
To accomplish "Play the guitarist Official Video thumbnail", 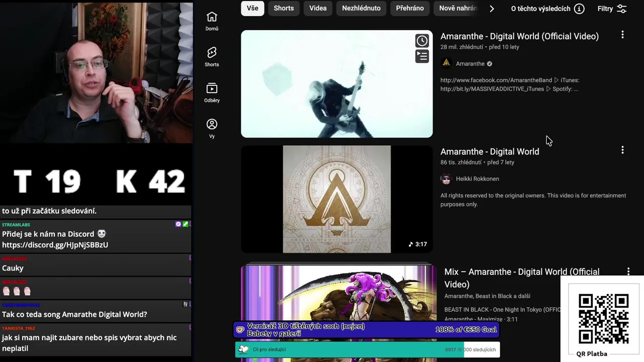I will pos(337,84).
